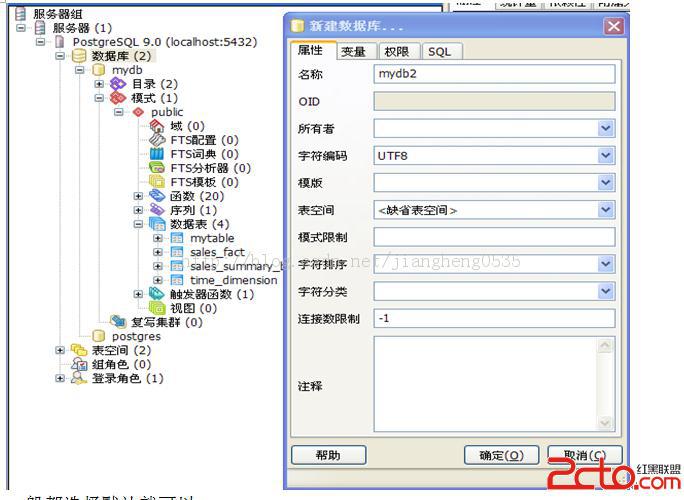This screenshot has width=684, height=500.
Task: Click the FTS词典 (0) dictionary icon
Action: click(x=157, y=154)
